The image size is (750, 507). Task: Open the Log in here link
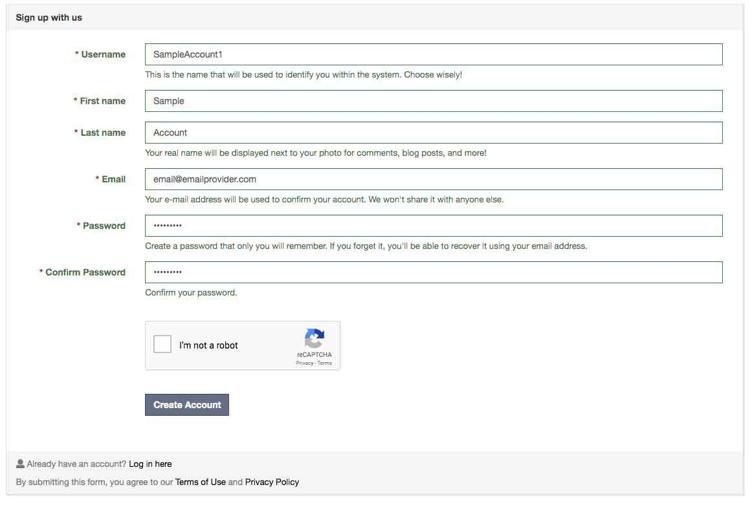click(x=150, y=464)
